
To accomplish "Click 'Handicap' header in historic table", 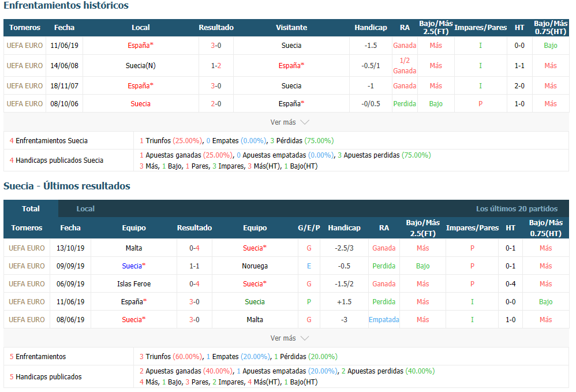I will click(371, 28).
